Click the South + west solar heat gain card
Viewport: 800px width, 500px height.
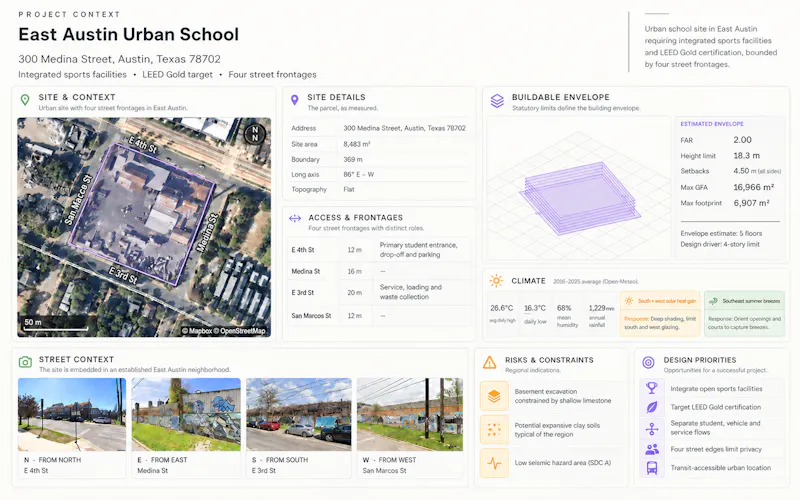[660, 314]
